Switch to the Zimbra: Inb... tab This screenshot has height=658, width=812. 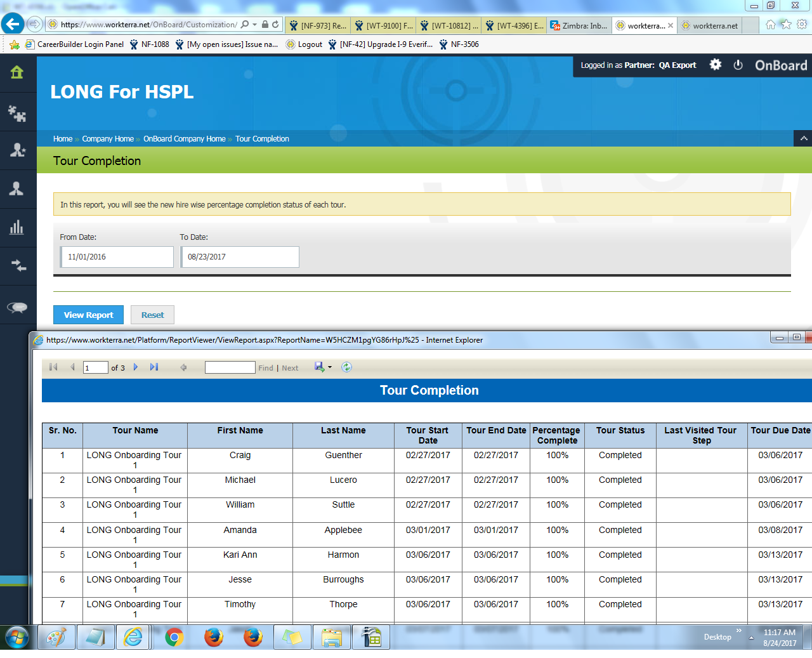(x=579, y=25)
